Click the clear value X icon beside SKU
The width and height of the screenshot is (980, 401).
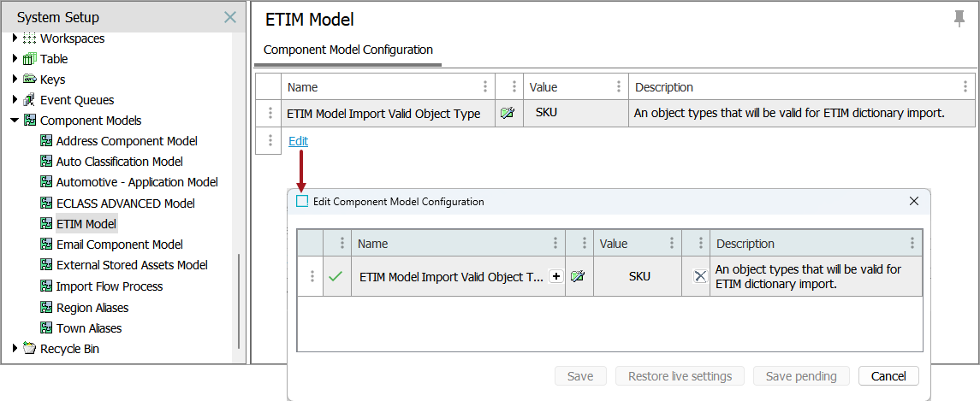pos(700,276)
